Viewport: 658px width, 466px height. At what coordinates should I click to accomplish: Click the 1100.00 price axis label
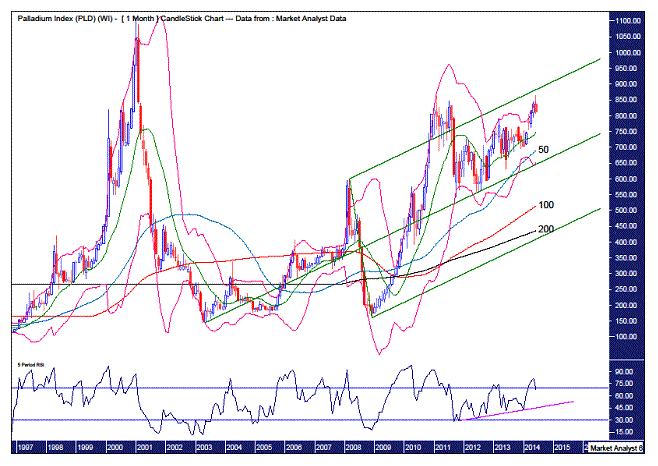point(628,21)
